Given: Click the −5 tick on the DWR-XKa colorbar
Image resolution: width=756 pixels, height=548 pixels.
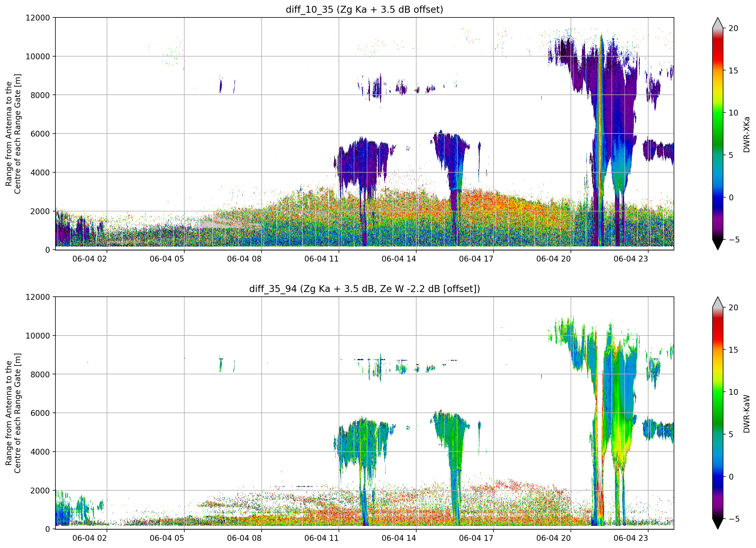Looking at the screenshot, I should click(734, 240).
